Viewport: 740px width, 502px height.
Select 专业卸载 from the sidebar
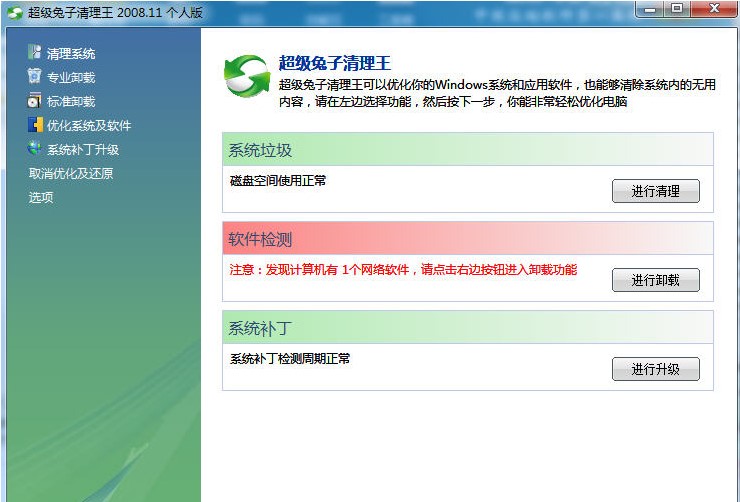(71, 77)
